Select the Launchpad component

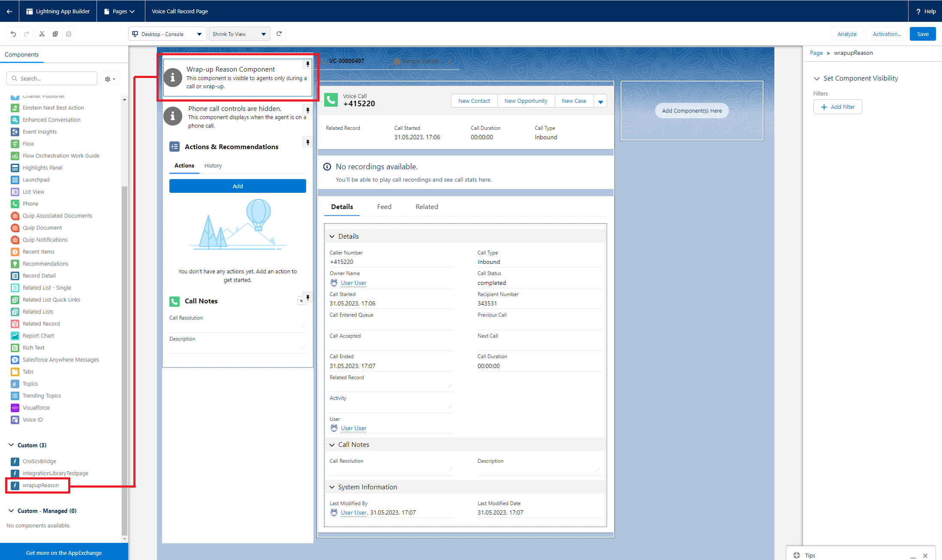tap(36, 180)
